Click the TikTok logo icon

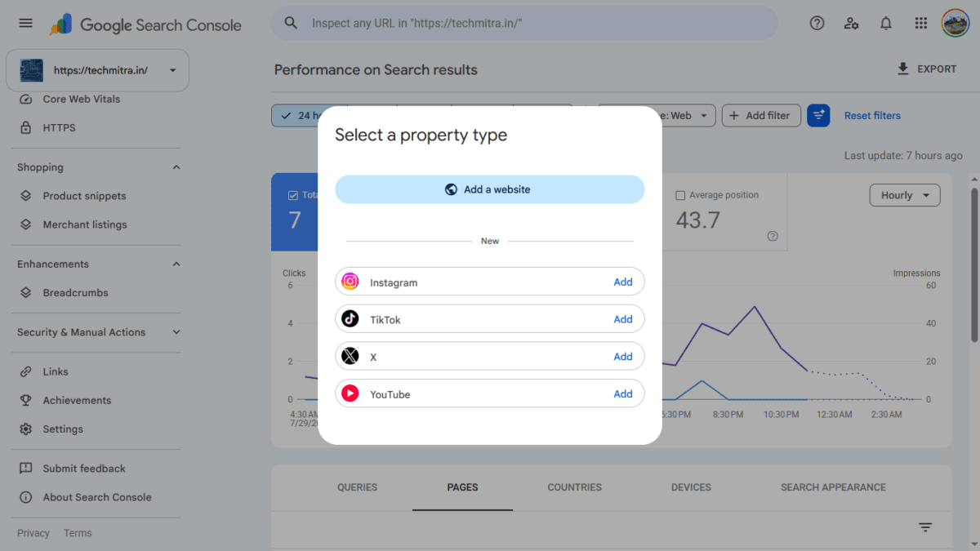pyautogui.click(x=350, y=319)
